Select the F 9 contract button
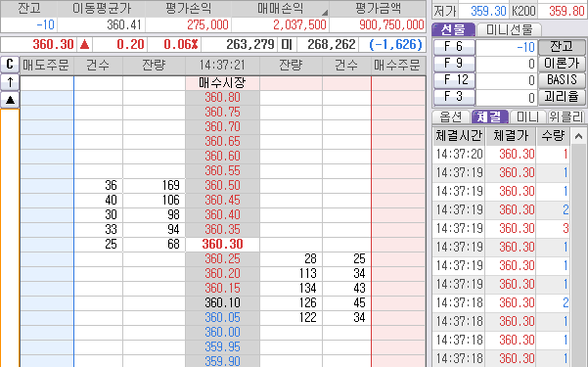 (x=454, y=64)
